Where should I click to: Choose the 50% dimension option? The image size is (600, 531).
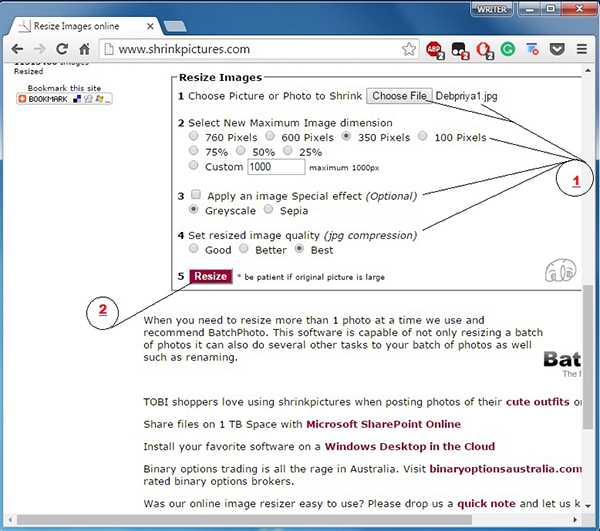point(240,151)
